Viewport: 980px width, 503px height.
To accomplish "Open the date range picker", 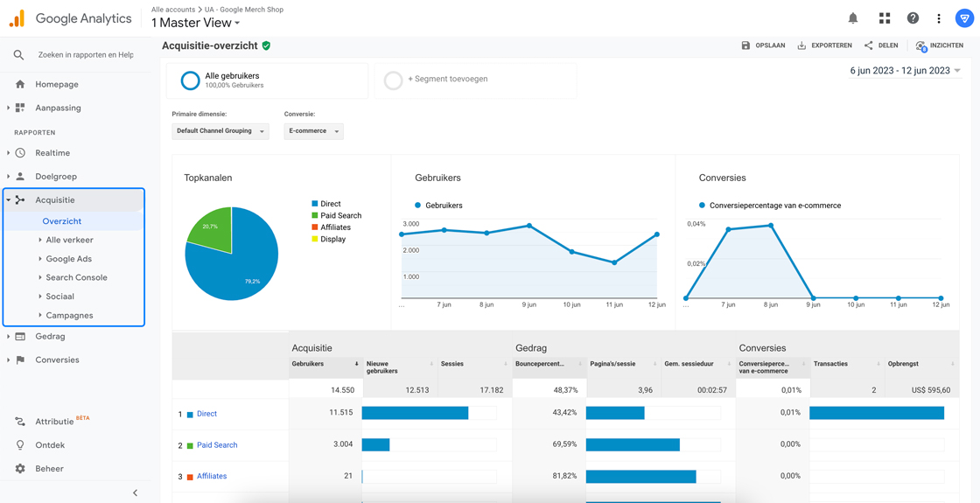I will point(905,71).
